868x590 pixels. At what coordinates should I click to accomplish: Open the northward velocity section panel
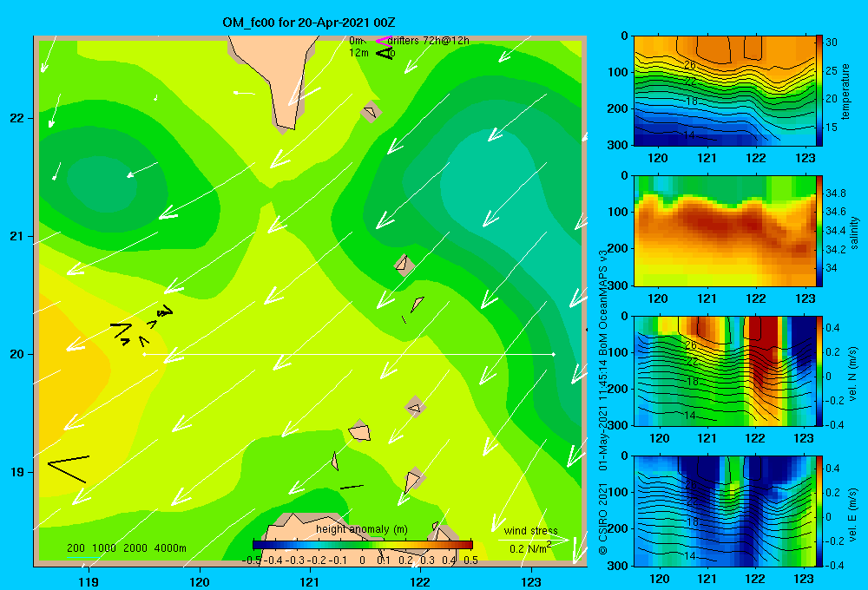(724, 371)
